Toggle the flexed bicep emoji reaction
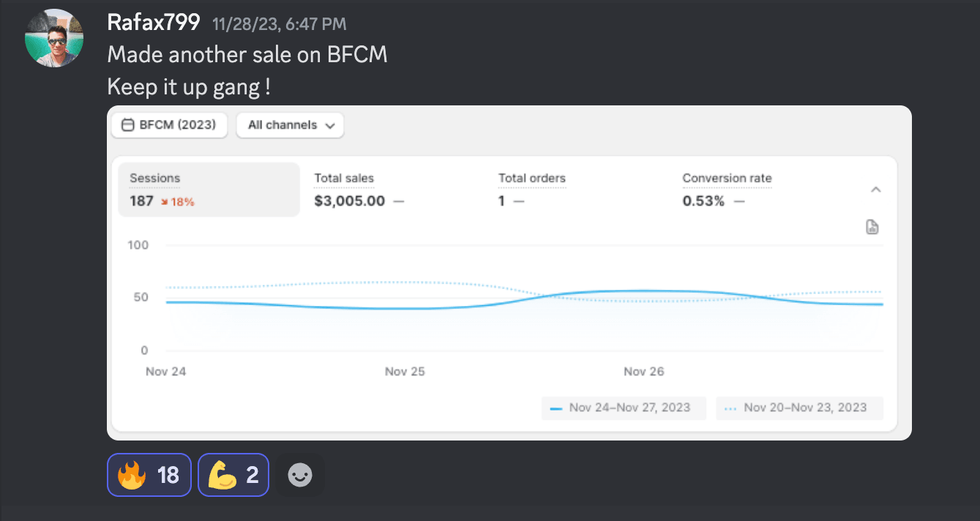The height and width of the screenshot is (521, 980). 233,476
